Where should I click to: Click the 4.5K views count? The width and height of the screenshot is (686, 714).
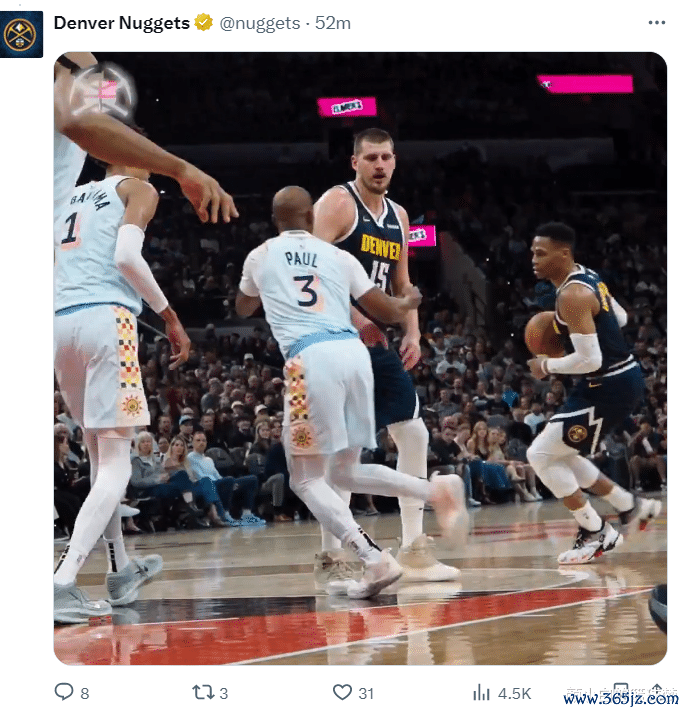click(x=514, y=694)
